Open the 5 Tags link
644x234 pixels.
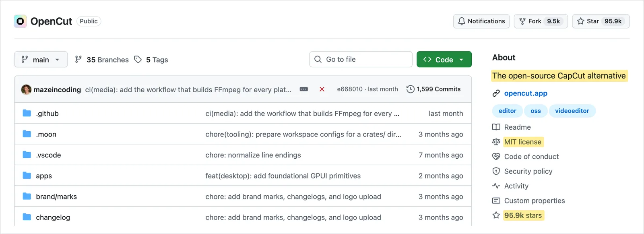point(151,60)
